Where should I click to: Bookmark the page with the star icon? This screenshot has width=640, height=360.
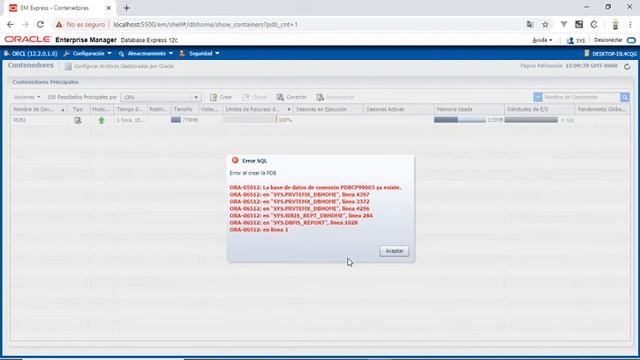click(545, 24)
